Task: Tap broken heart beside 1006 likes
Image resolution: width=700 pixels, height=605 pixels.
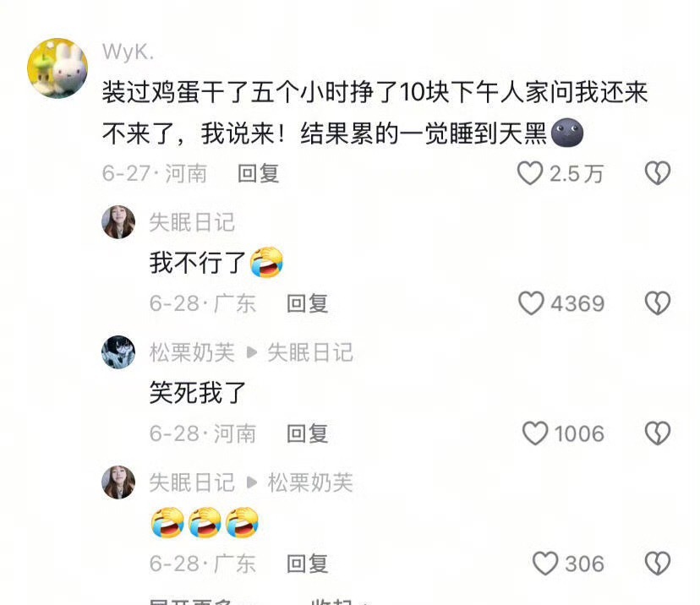Action: tap(658, 433)
